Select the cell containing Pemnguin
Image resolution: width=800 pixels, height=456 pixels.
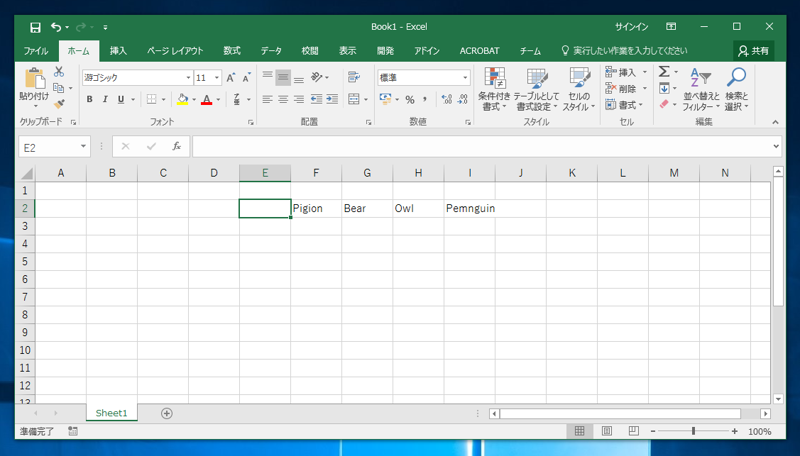(470, 208)
